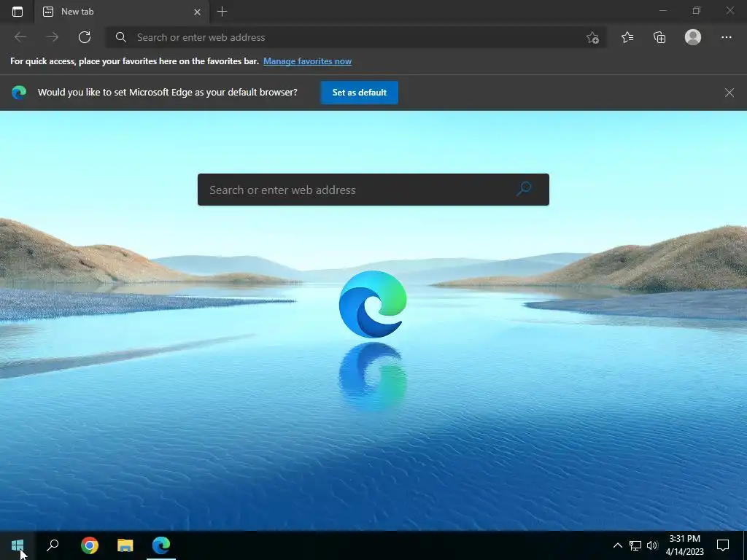This screenshot has width=747, height=560.
Task: Click the Edge logo in the default browser banner
Action: click(19, 93)
